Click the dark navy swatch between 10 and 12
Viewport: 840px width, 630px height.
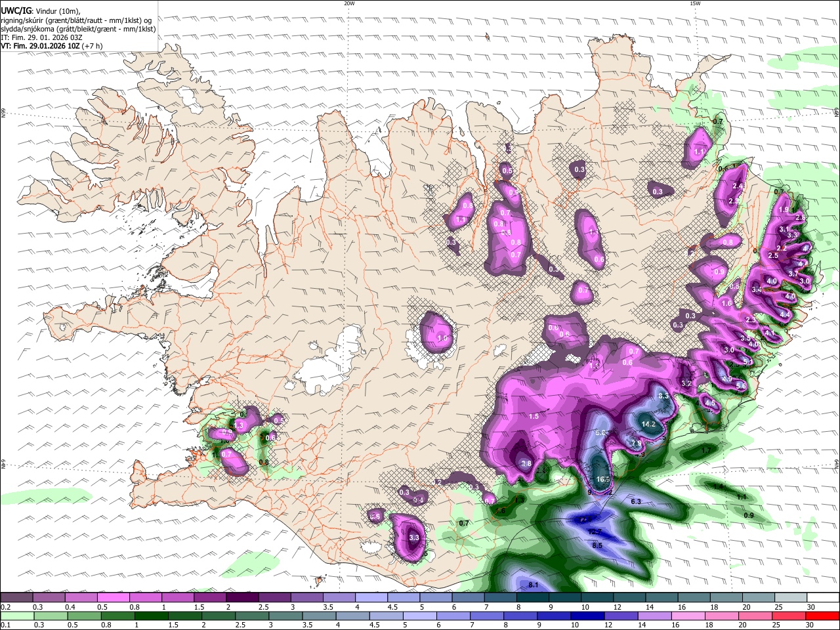pyautogui.click(x=587, y=616)
